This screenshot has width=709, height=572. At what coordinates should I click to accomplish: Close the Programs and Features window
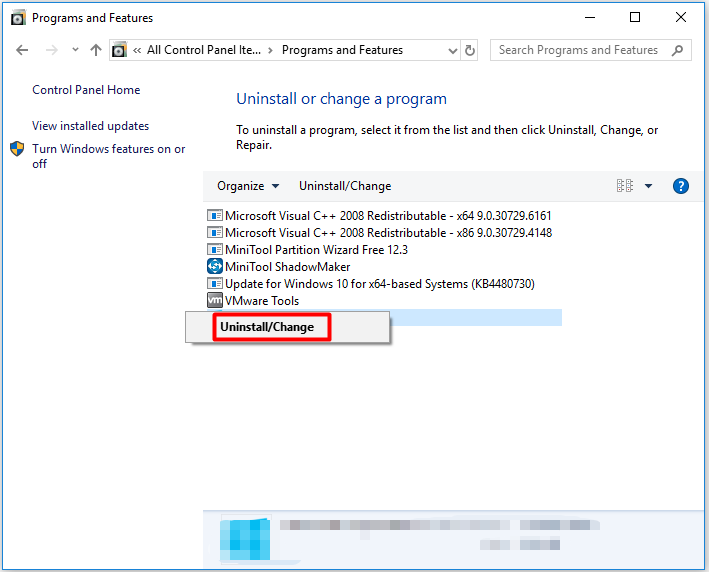681,17
